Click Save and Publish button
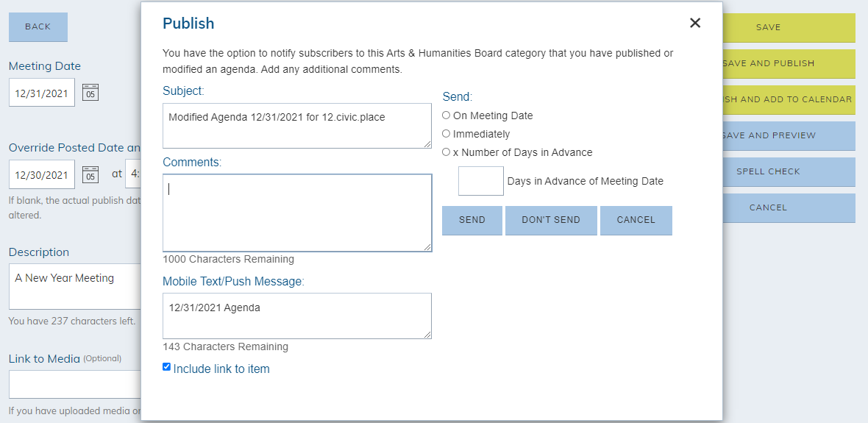Screen dimensions: 868x423 coord(789,64)
